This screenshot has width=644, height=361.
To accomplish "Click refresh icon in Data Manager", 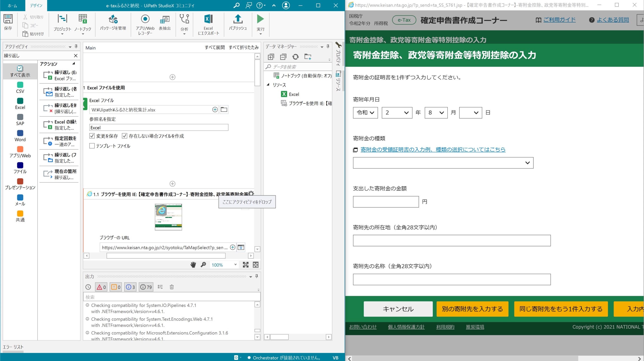I will click(x=296, y=57).
